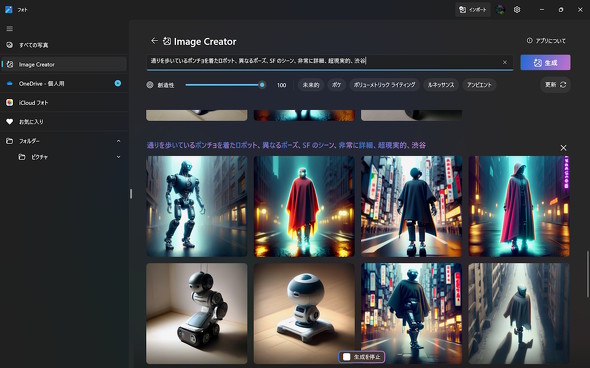This screenshot has width=590, height=368.
Task: Click the ピクチャ folder icon
Action: click(x=22, y=157)
